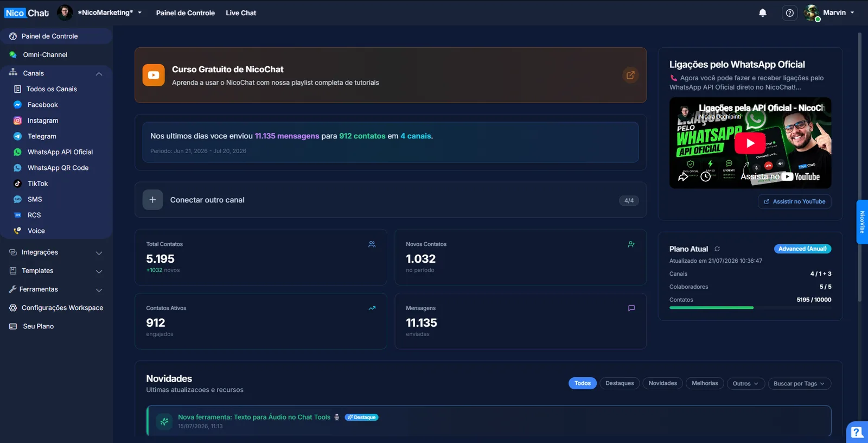Click the Mensagens chat bubble icon
This screenshot has height=443, width=868.
(631, 308)
